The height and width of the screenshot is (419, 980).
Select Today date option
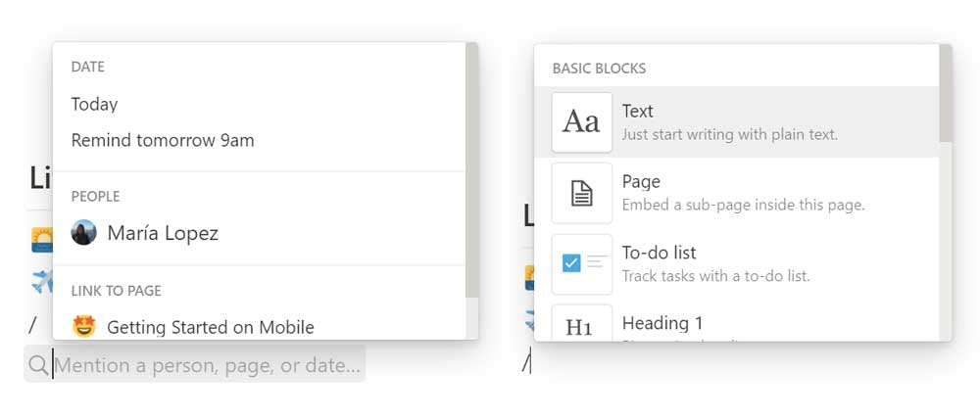pyautogui.click(x=94, y=104)
